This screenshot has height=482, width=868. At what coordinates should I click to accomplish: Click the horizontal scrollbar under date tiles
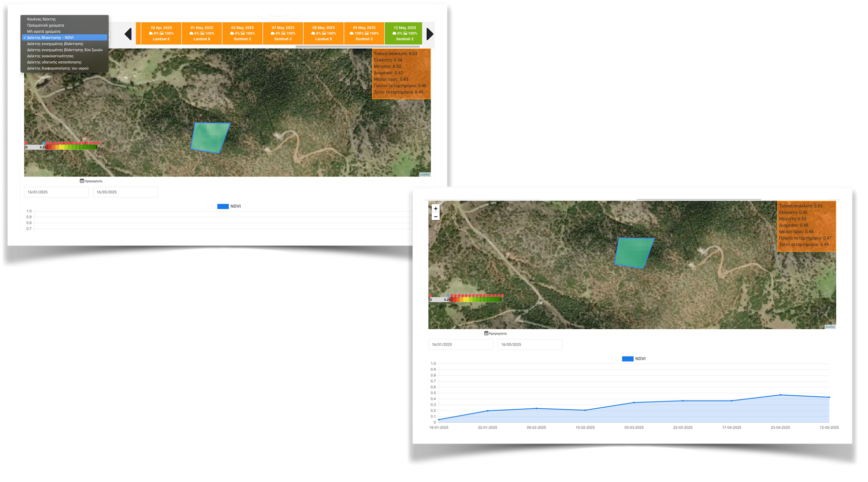coord(357,47)
